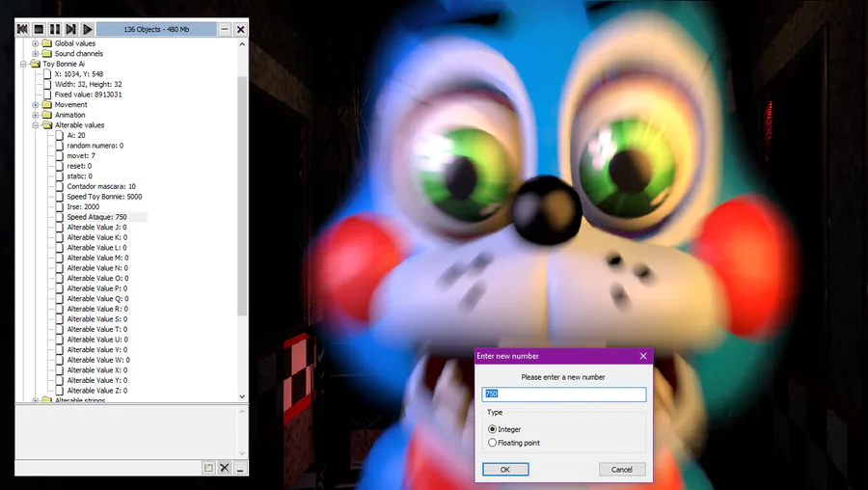This screenshot has height=490, width=868.
Task: Click the document icon beside Alterable Value V
Action: 59,350
